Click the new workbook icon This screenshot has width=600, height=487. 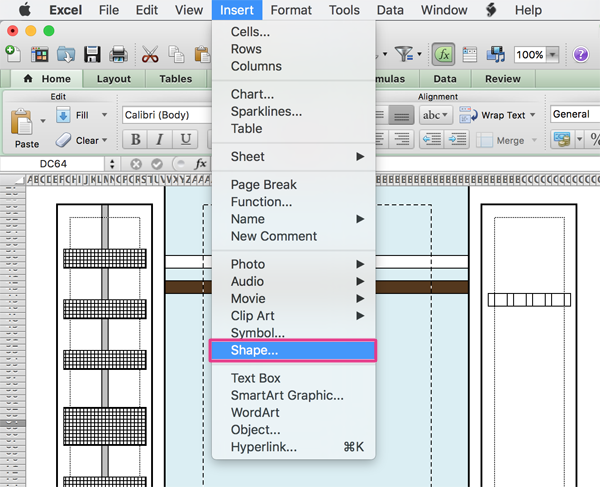click(x=13, y=54)
